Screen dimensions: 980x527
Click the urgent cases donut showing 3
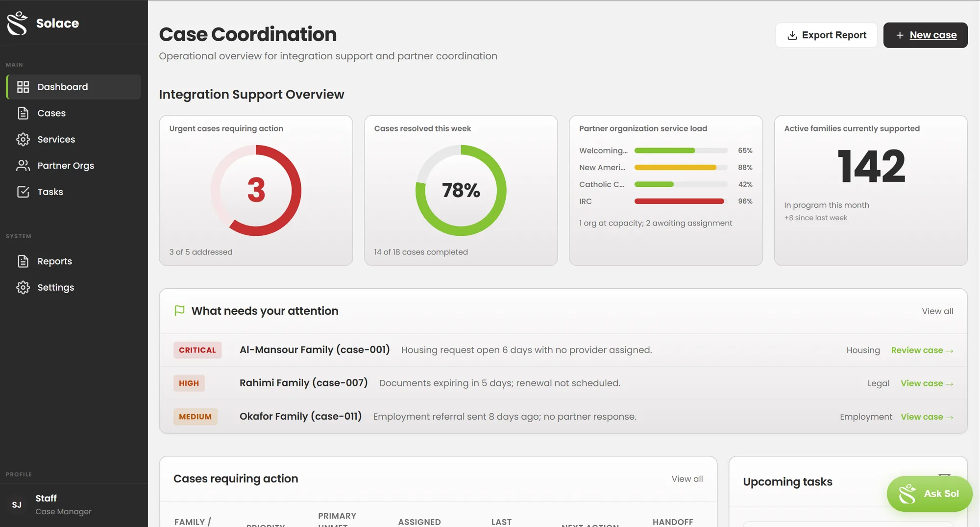(x=256, y=190)
